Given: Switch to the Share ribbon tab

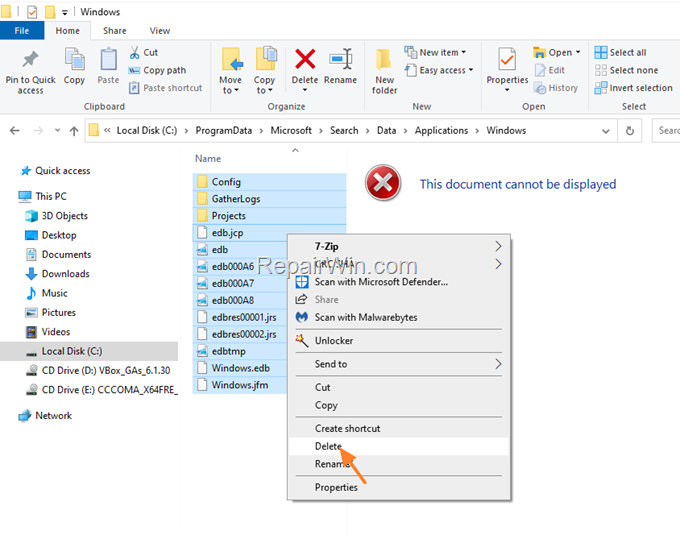Looking at the screenshot, I should (115, 31).
